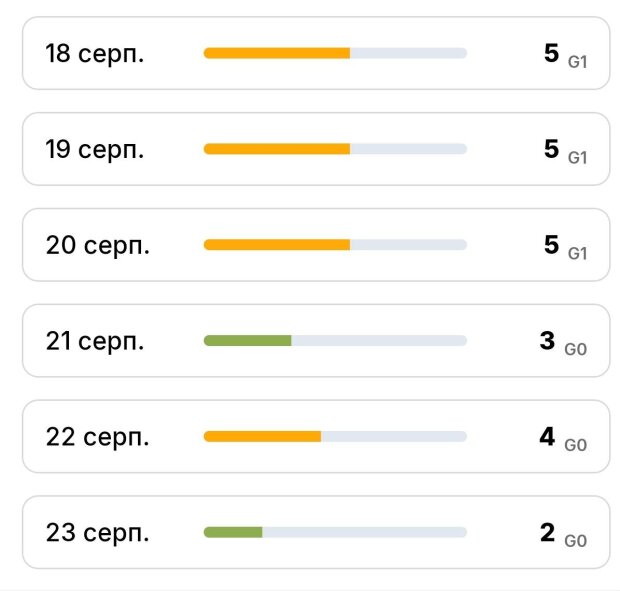Click the green bar for 21 серп.
The image size is (620, 591).
[248, 340]
